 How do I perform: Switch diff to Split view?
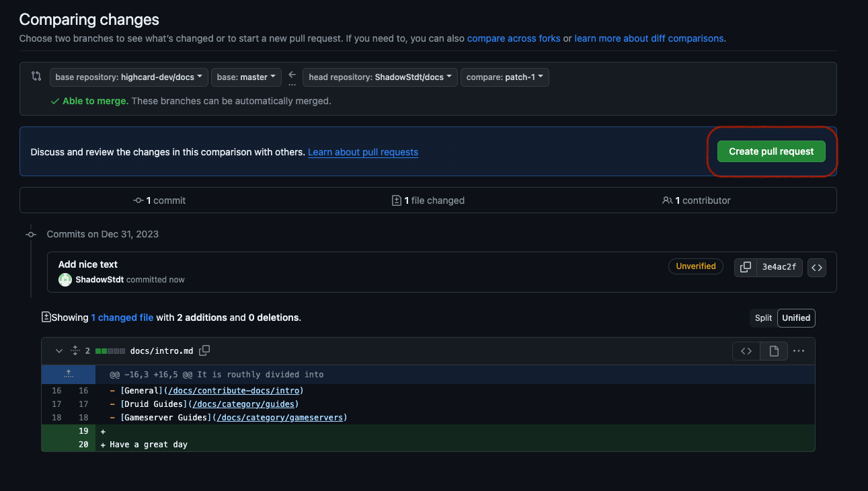pyautogui.click(x=762, y=317)
